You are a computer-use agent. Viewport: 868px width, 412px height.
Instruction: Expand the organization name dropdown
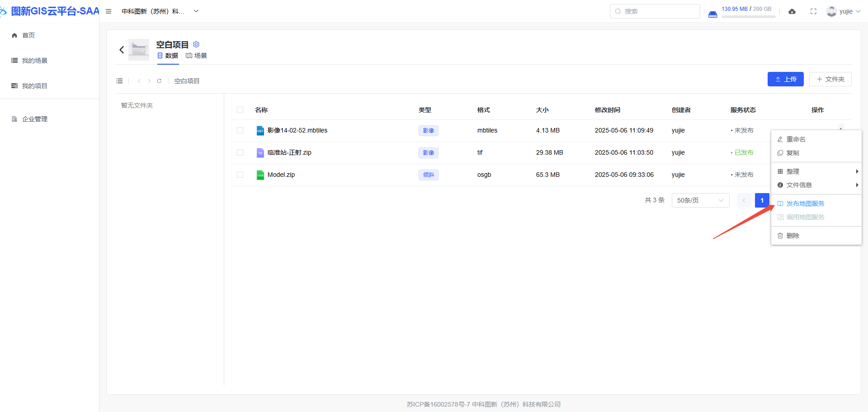coord(196,11)
